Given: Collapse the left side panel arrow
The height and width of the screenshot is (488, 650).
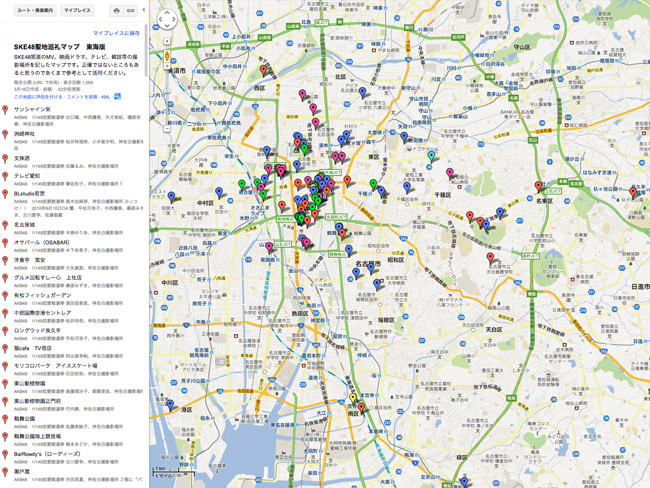Looking at the screenshot, I should click(x=144, y=10).
